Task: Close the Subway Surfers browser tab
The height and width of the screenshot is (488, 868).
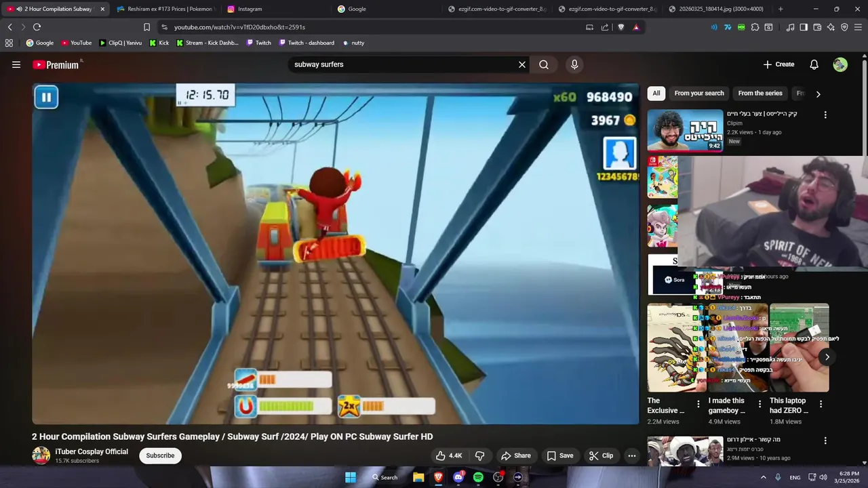Action: (x=102, y=9)
